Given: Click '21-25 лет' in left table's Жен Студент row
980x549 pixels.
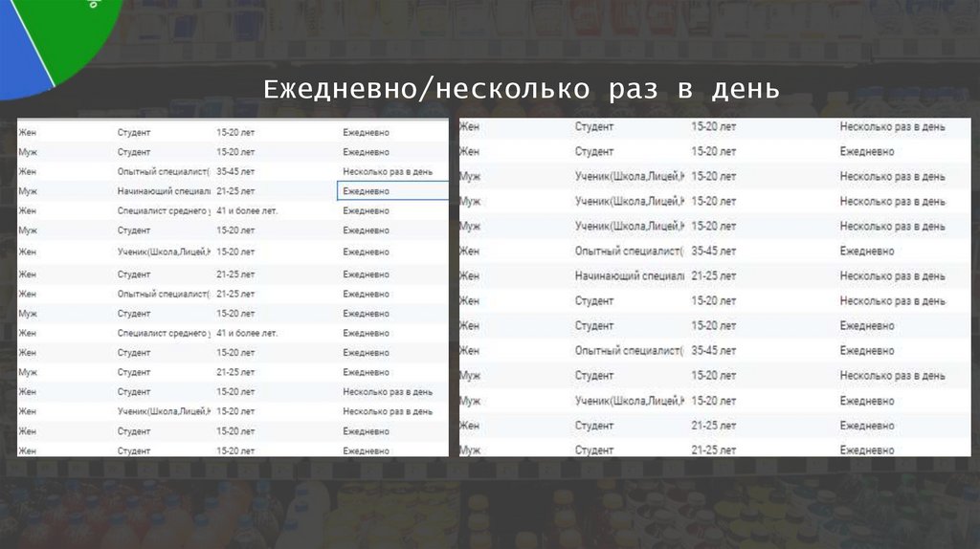Looking at the screenshot, I should coord(235,274).
